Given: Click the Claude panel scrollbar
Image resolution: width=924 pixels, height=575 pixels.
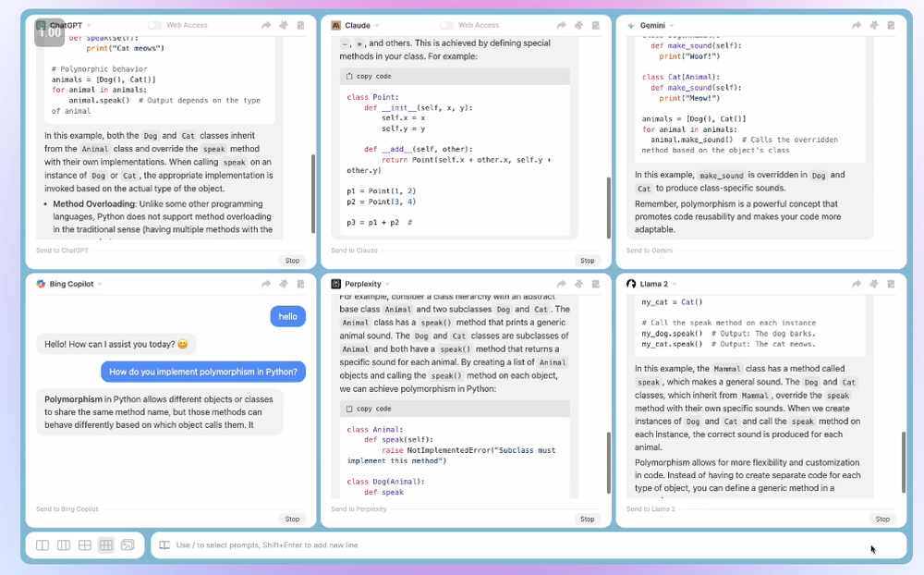Looking at the screenshot, I should coord(609,208).
